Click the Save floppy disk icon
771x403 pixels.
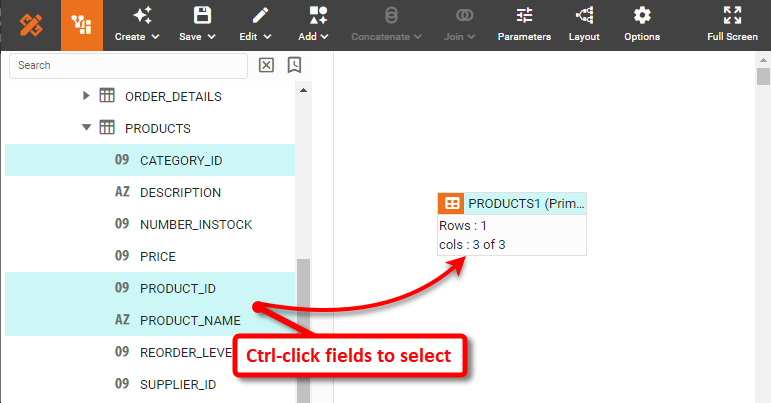[202, 15]
